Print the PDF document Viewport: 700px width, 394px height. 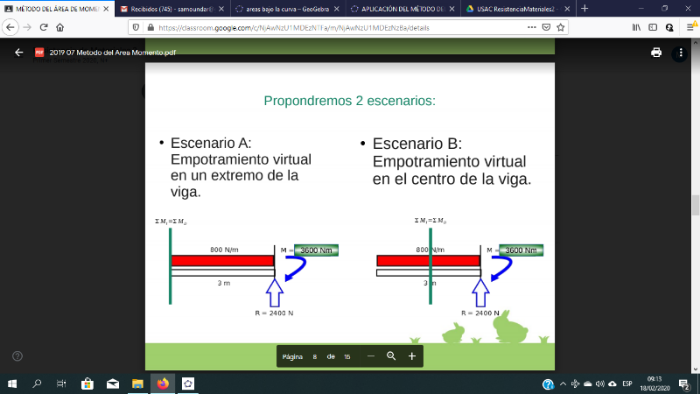click(656, 53)
